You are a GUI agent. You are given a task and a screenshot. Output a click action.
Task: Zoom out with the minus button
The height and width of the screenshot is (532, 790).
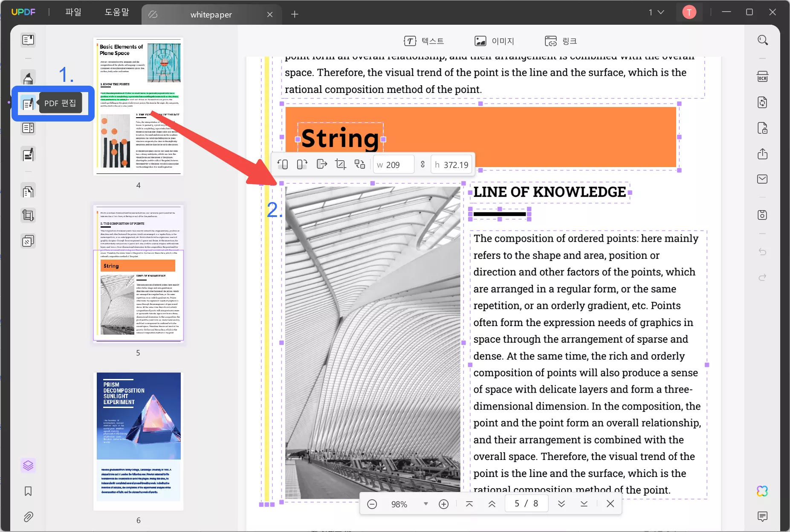tap(372, 504)
